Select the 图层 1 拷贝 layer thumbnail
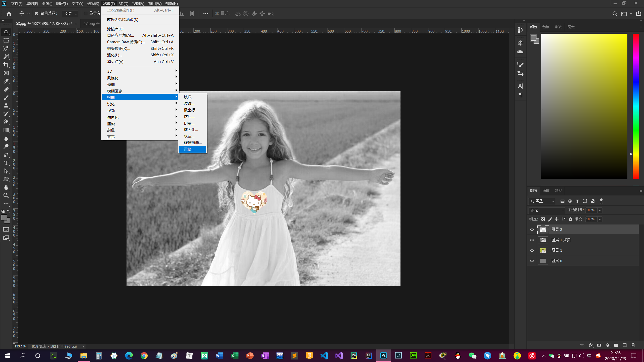This screenshot has height=362, width=644. pyautogui.click(x=543, y=240)
